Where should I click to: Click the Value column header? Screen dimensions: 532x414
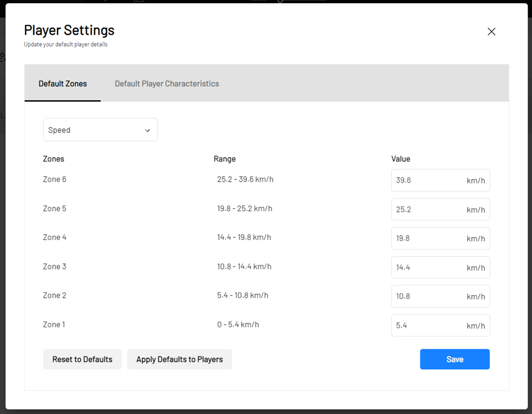[x=401, y=159]
